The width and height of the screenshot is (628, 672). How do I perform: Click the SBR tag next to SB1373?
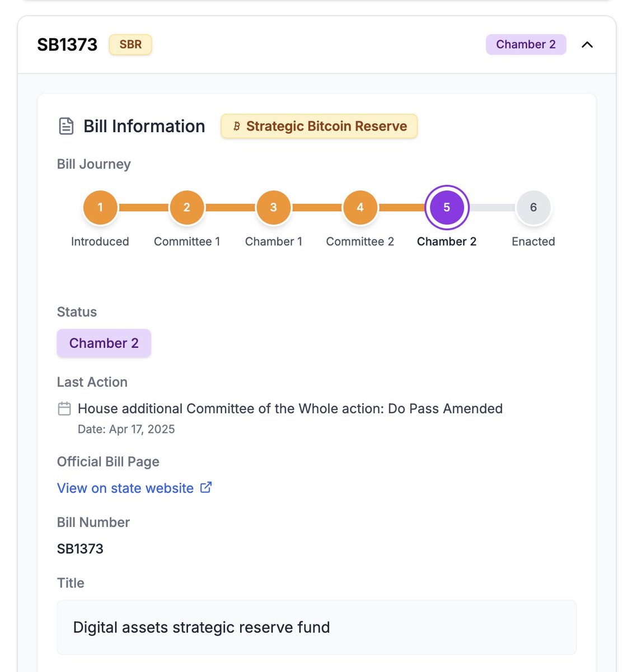click(x=130, y=45)
